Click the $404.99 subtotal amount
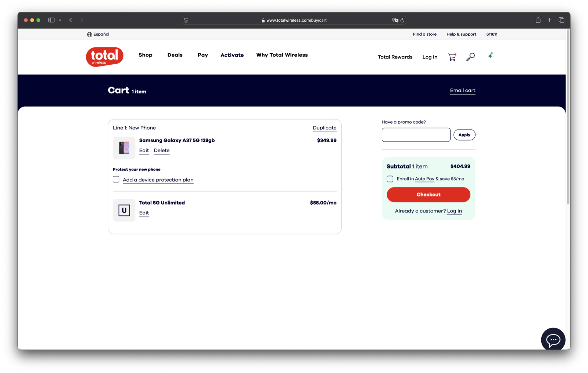Viewport: 588px width, 373px height. click(x=460, y=166)
